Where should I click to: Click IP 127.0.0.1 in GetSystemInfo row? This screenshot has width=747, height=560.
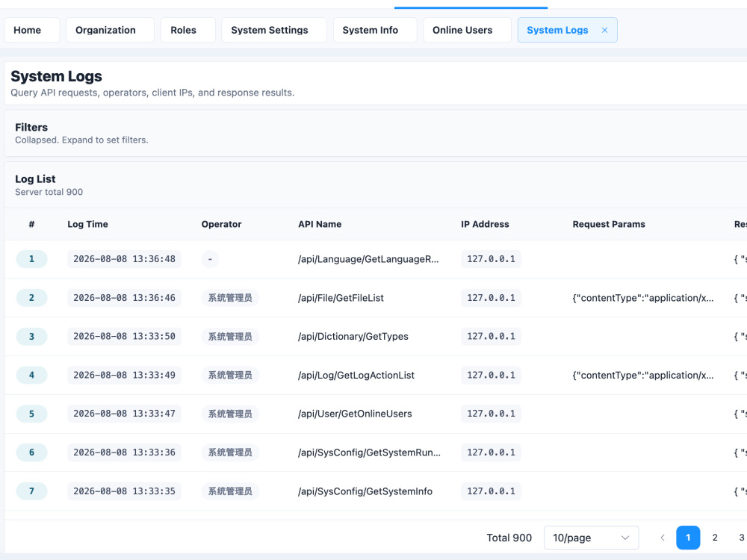(x=492, y=491)
